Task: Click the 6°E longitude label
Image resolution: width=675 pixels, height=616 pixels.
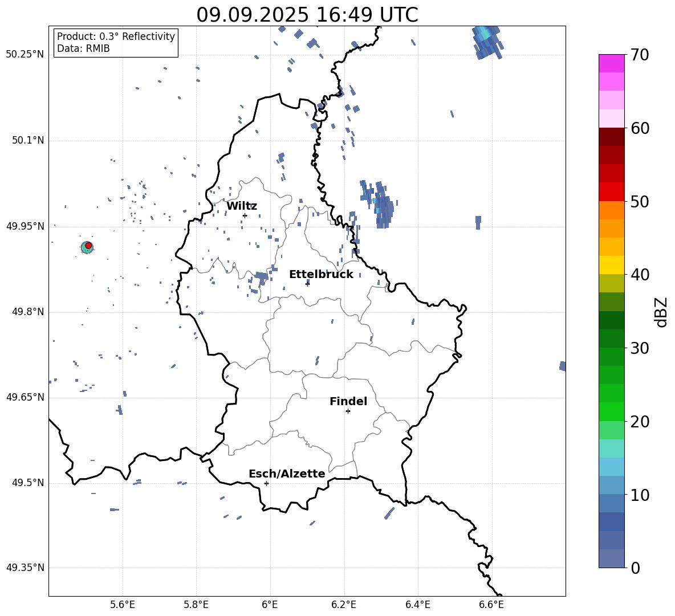Action: point(270,605)
